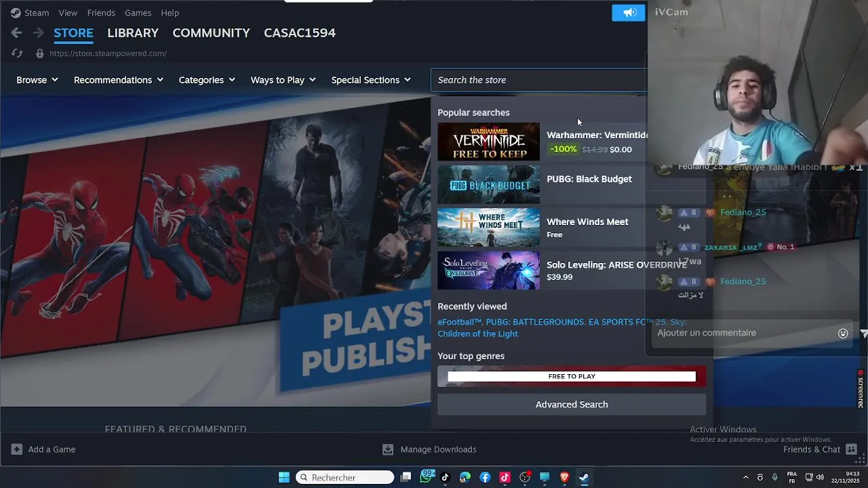Open the CASAC1594 profile tab
The width and height of the screenshot is (868, 488).
coord(300,33)
